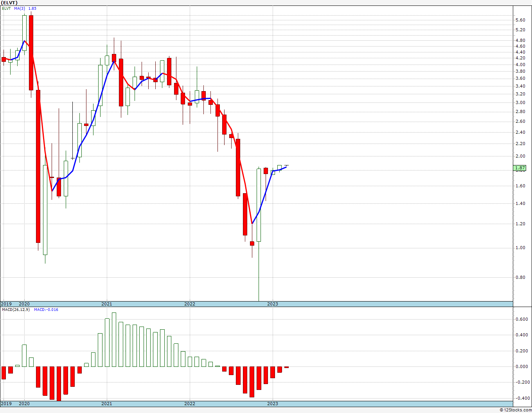Click the 0.80 price axis label
Screen dimensions: 532x413
click(x=520, y=277)
